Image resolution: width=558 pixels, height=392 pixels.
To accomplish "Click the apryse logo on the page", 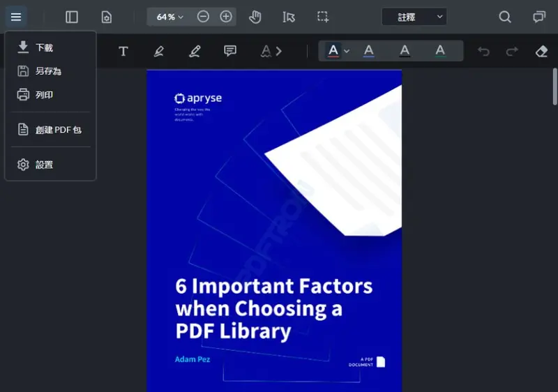I will [x=198, y=98].
